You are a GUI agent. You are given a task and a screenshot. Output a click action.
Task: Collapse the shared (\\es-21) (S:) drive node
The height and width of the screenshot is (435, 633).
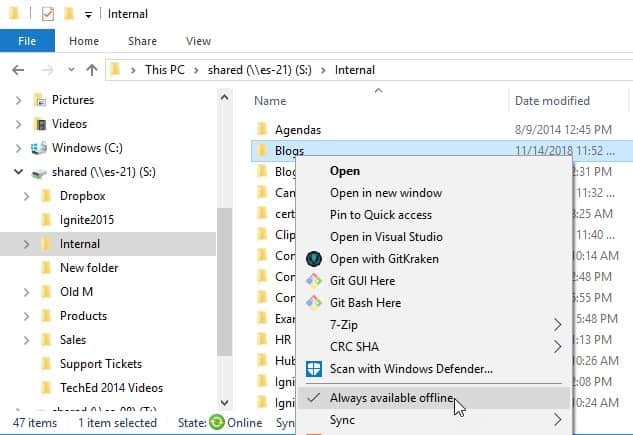pyautogui.click(x=18, y=172)
